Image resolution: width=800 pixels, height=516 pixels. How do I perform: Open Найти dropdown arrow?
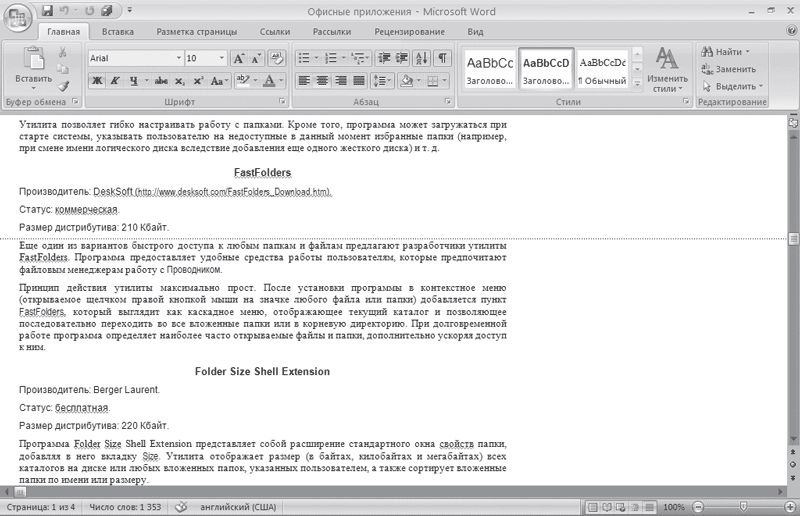(747, 52)
